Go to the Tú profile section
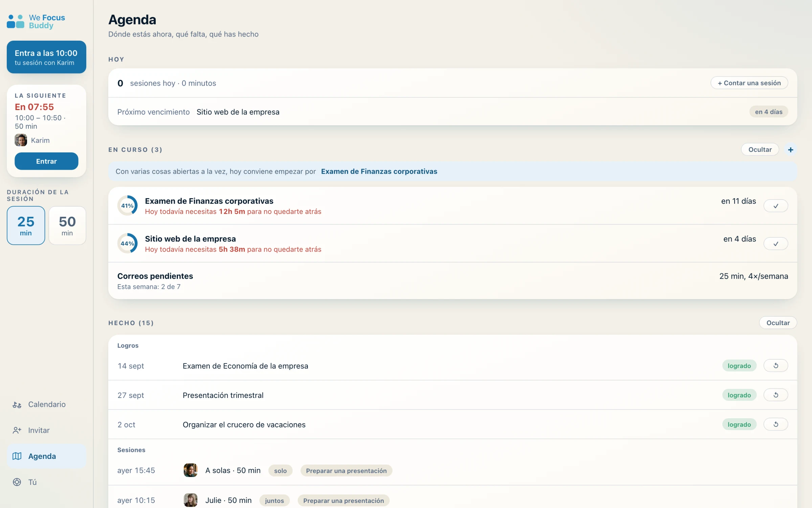Viewport: 812px width, 508px height. click(x=46, y=482)
